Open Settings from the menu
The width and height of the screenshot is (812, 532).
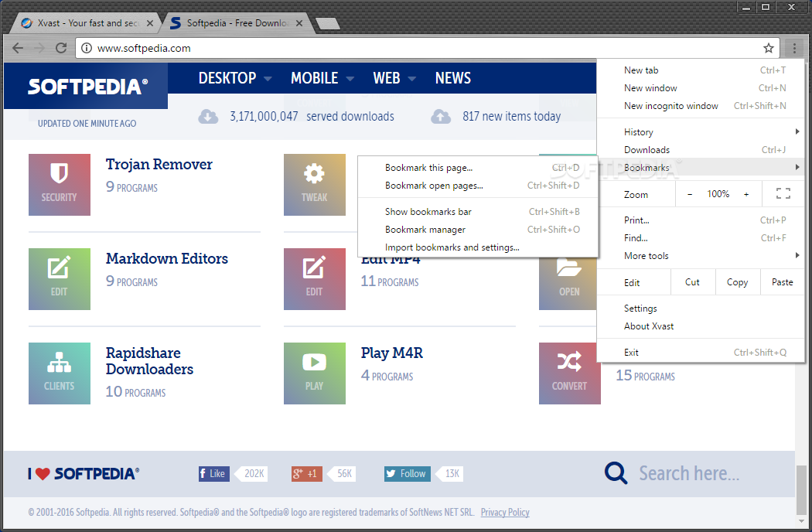click(701, 309)
